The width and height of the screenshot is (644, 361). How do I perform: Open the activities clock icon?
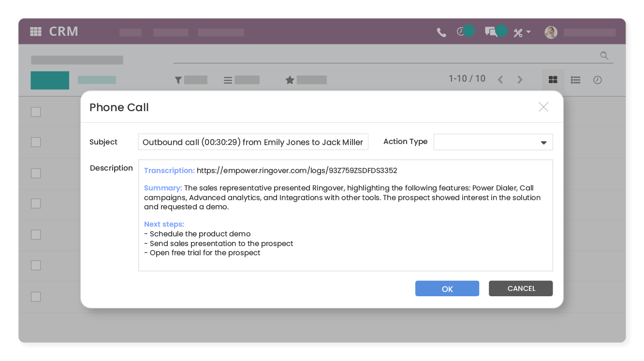(461, 32)
